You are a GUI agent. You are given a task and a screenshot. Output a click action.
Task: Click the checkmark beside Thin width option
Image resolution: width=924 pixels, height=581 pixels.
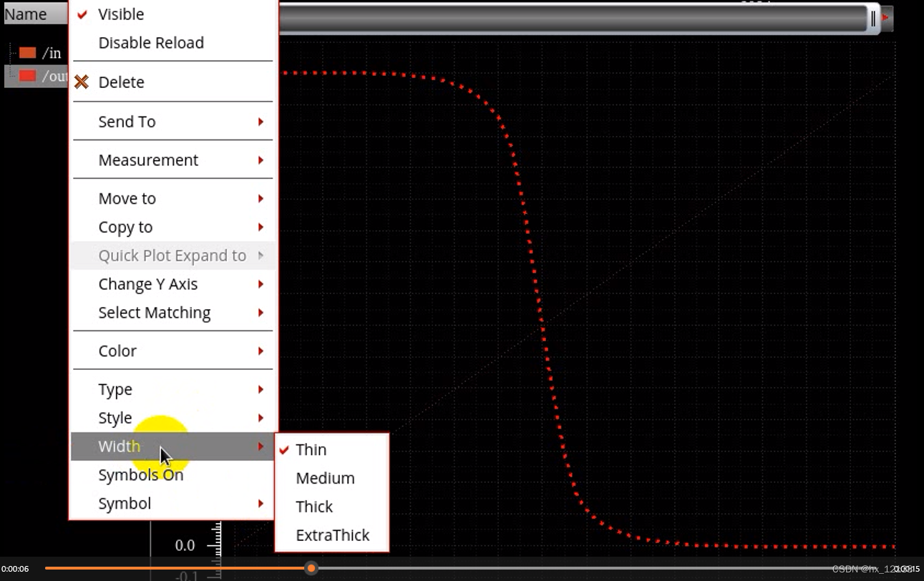pyautogui.click(x=283, y=449)
